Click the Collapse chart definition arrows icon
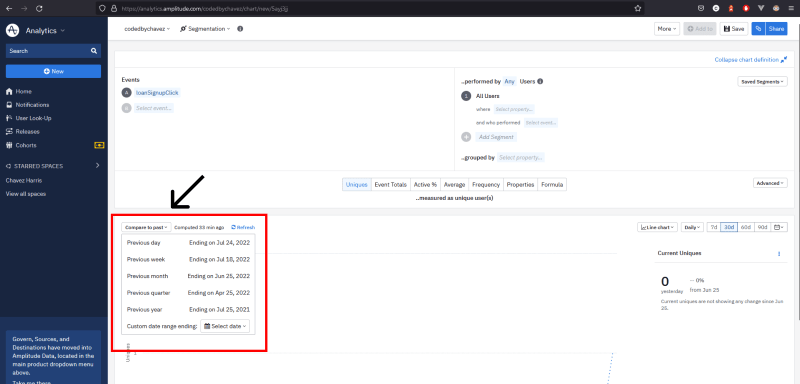 coord(784,60)
